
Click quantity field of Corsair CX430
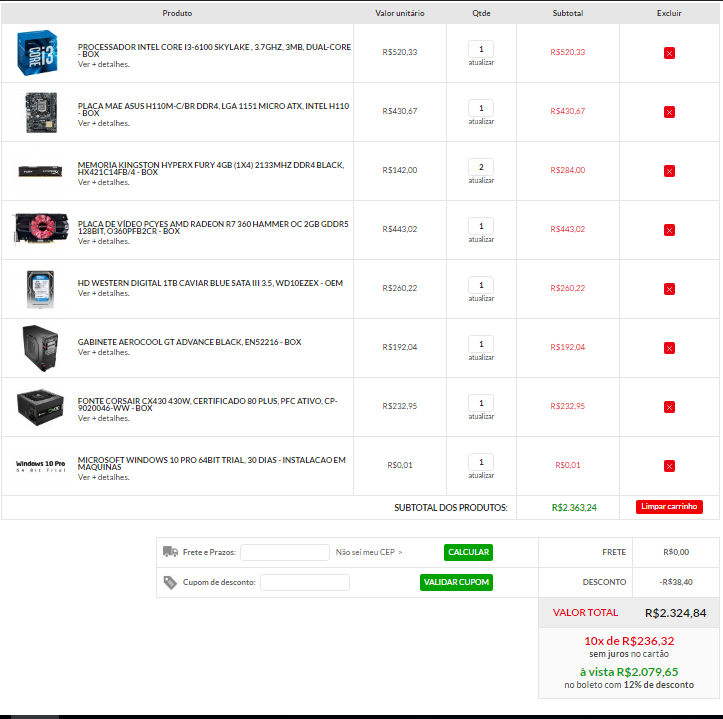pyautogui.click(x=481, y=403)
